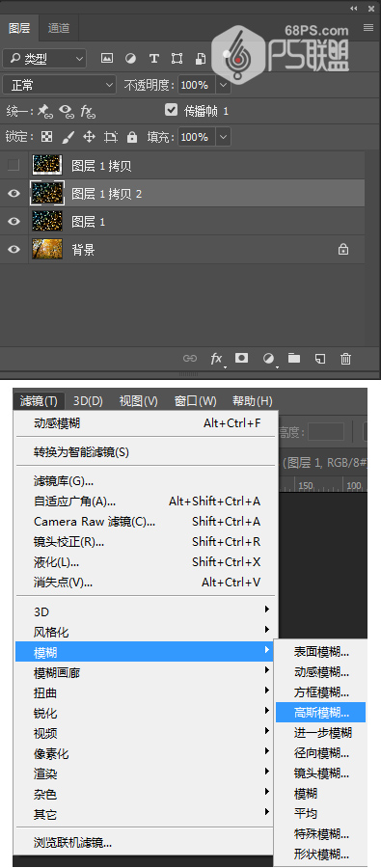Choose 形状模糊... in submenu
This screenshot has width=381, height=868.
[x=321, y=854]
